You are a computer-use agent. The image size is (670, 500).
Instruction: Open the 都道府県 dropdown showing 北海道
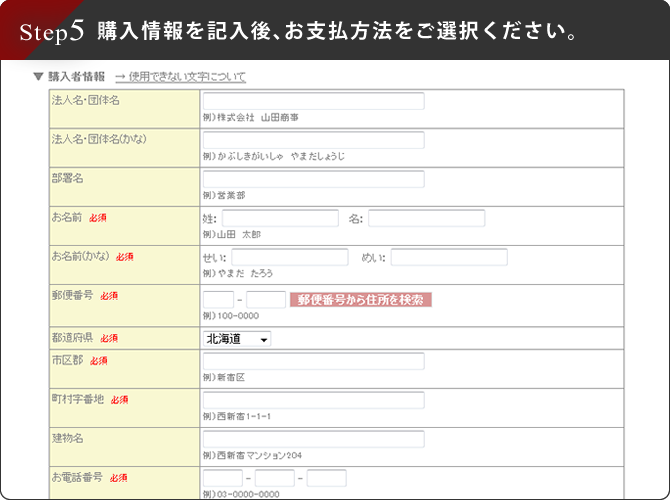tap(237, 339)
